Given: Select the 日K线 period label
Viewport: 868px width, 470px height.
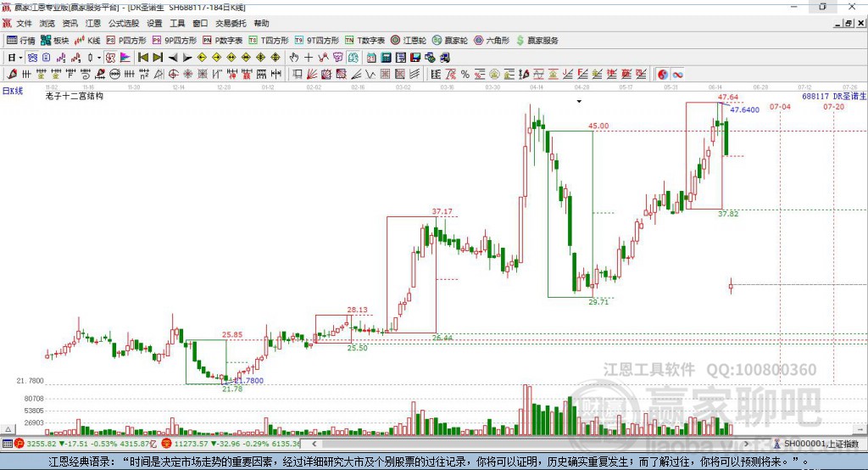Looking at the screenshot, I should (13, 91).
